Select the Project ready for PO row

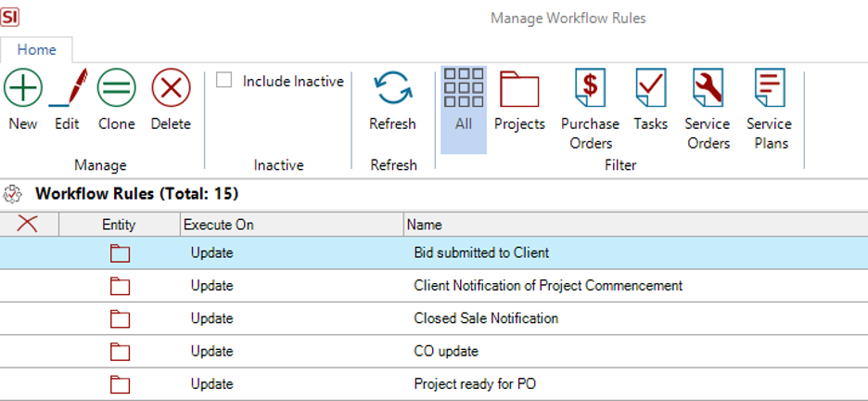click(x=474, y=384)
